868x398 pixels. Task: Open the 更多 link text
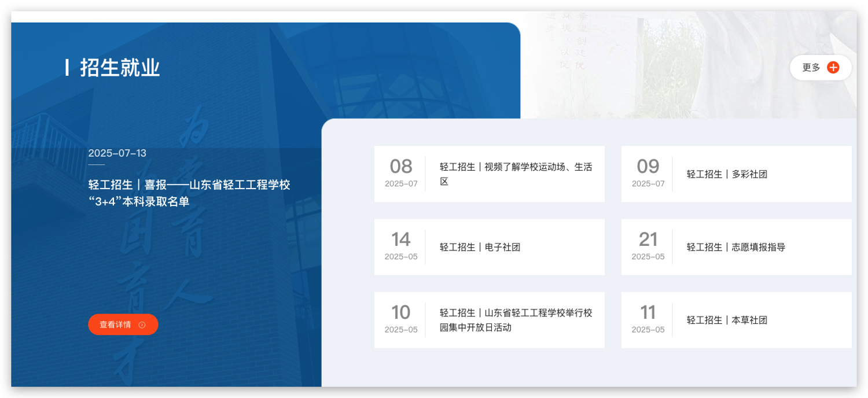811,68
